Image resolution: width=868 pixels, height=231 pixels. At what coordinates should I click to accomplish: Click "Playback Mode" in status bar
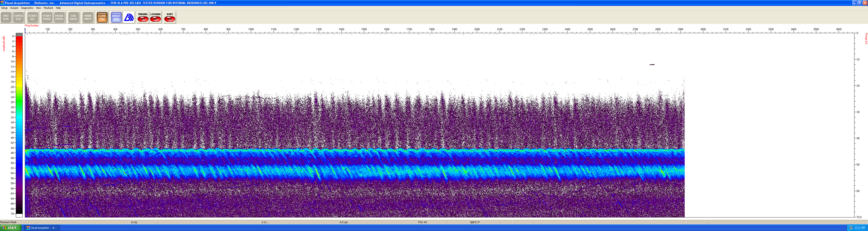click(x=8, y=222)
